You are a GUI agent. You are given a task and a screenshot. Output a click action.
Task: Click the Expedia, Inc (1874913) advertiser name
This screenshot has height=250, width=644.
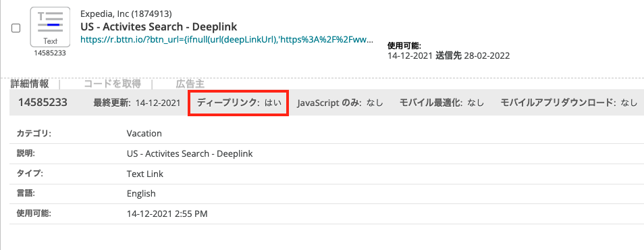(126, 14)
